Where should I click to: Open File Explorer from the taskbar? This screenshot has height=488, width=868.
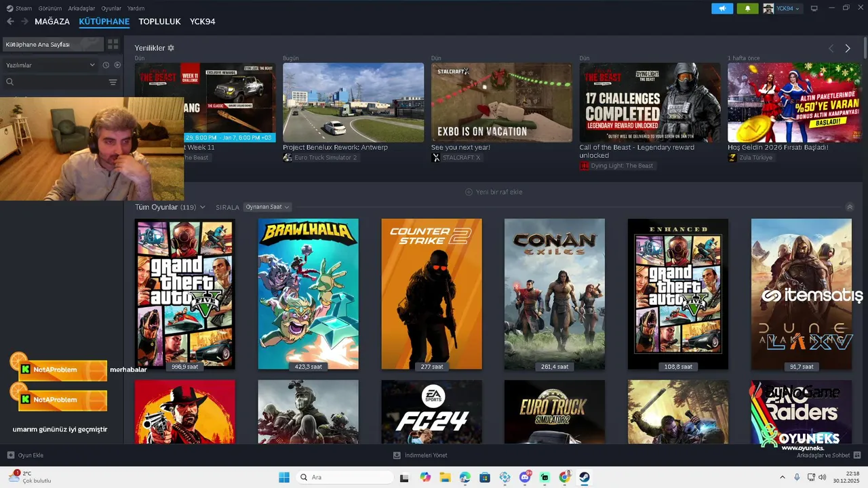tap(445, 477)
